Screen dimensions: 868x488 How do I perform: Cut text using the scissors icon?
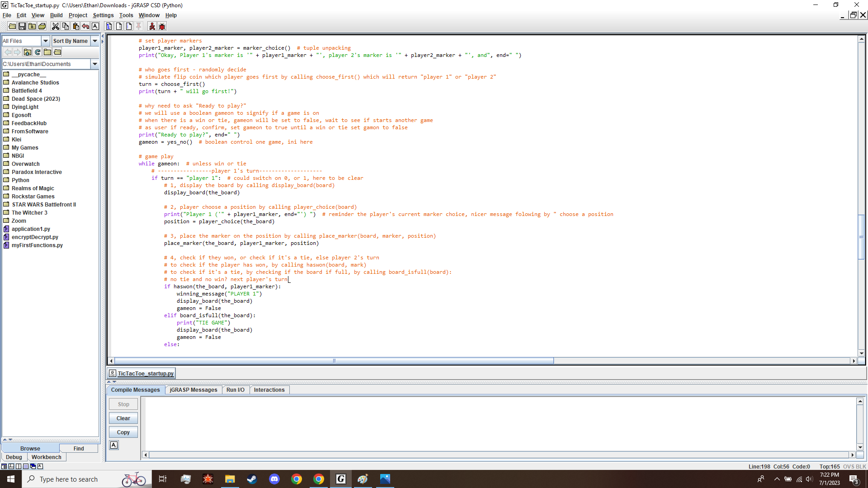point(56,26)
